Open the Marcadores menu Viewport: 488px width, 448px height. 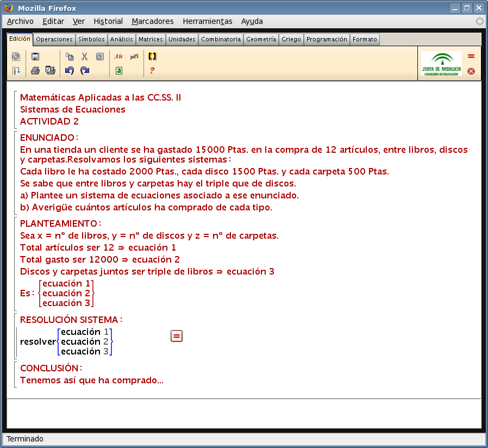(x=153, y=21)
